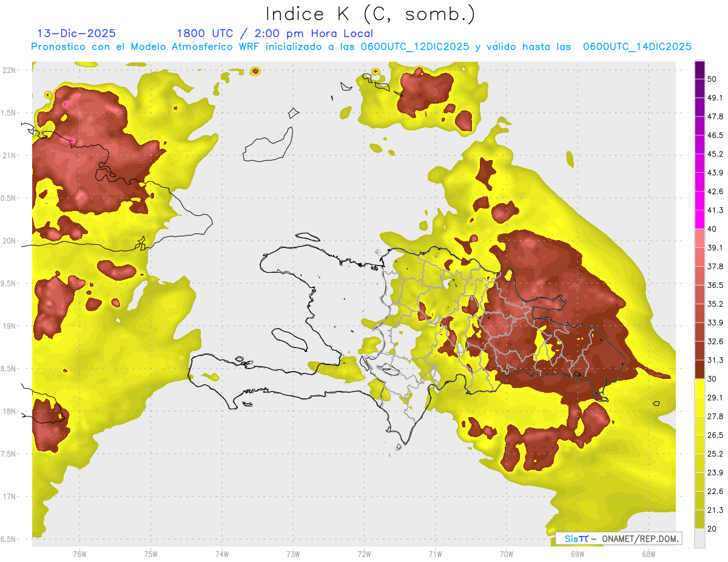Click the color bar value '43.9'
Screen dimensions: 728x562
click(x=715, y=173)
